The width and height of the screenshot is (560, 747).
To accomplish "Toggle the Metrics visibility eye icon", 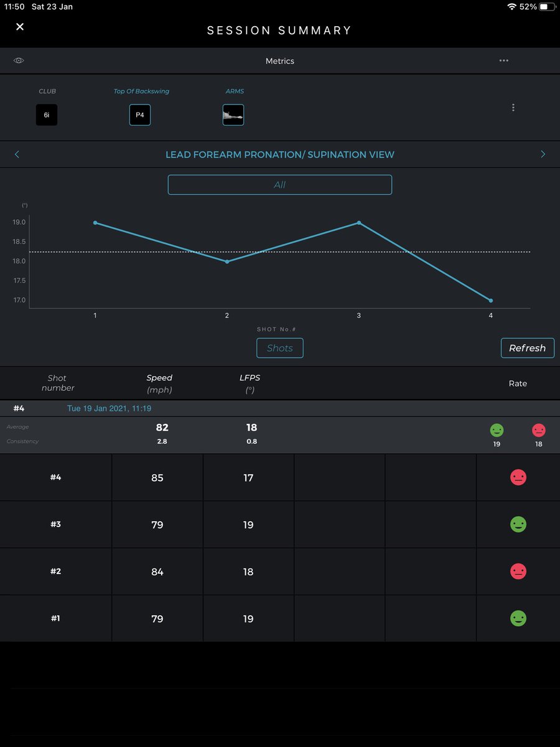I will [x=19, y=60].
